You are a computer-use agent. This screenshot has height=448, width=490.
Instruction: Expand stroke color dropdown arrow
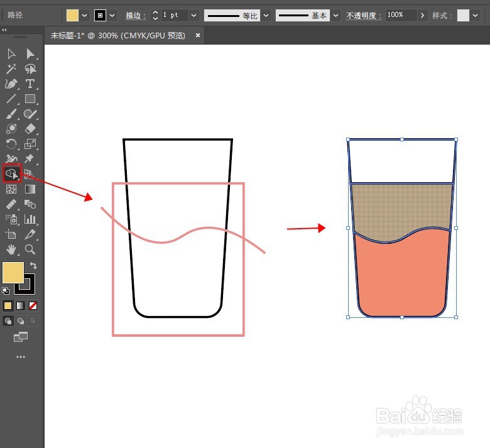click(112, 15)
